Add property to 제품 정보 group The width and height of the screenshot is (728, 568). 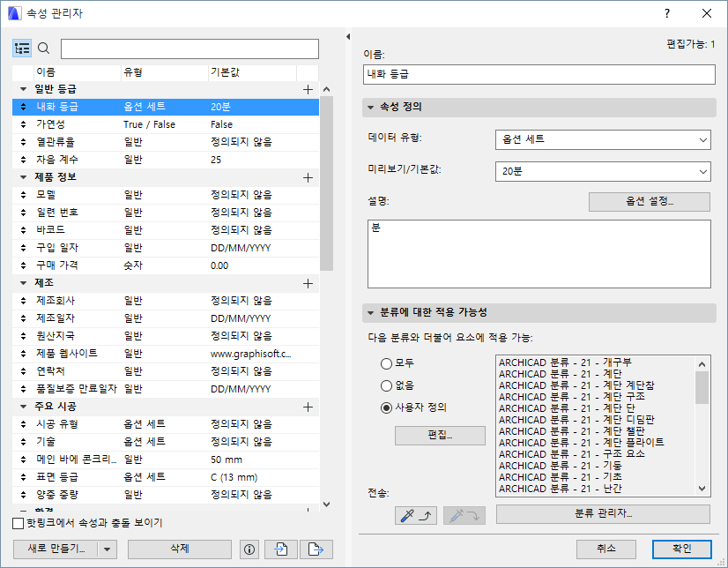[x=308, y=177]
